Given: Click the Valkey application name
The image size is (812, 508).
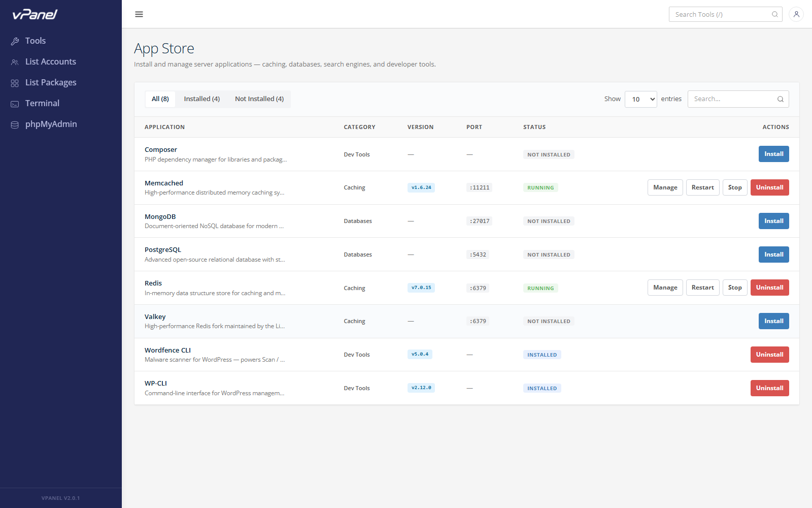Looking at the screenshot, I should click(x=155, y=317).
